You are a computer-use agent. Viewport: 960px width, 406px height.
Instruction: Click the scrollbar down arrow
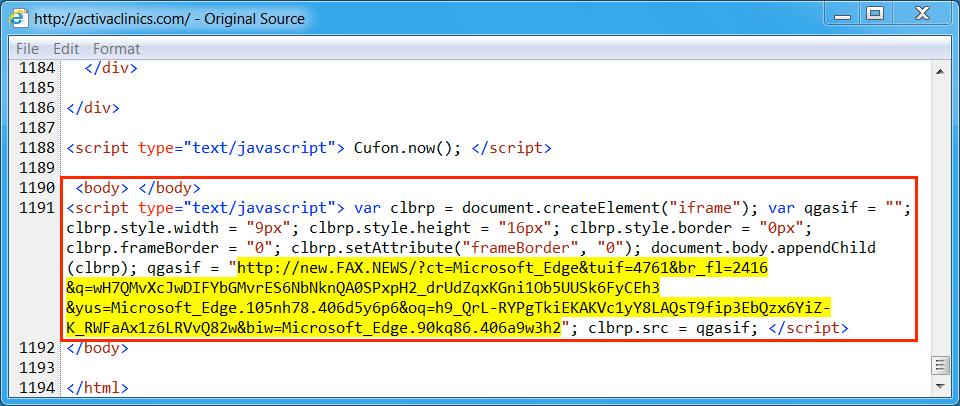939,386
